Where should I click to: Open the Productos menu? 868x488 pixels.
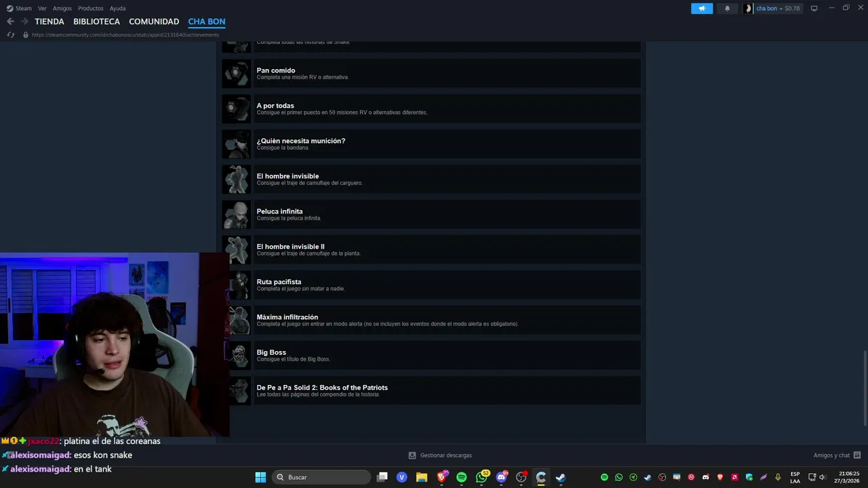(x=90, y=8)
